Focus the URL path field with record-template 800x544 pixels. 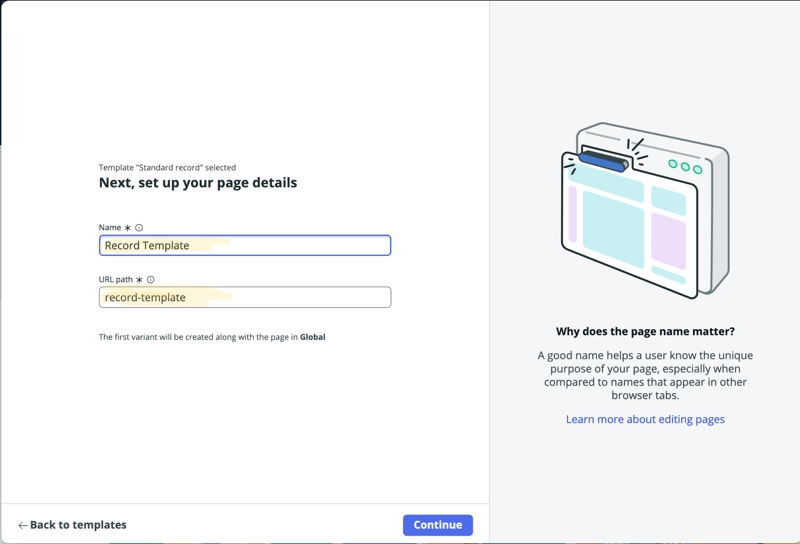pos(245,297)
